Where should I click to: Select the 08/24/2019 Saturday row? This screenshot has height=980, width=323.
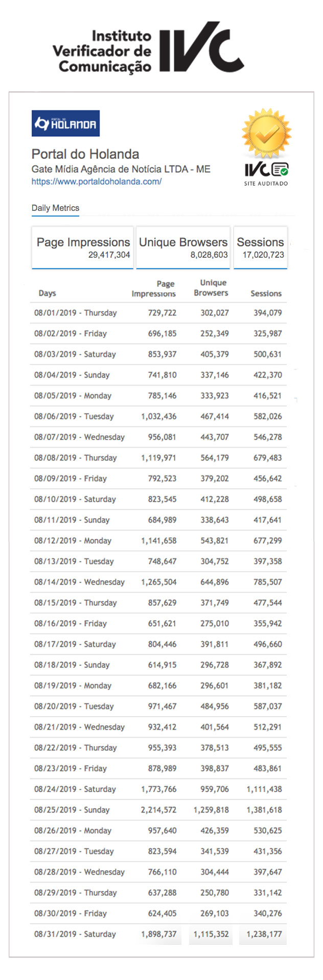158,789
